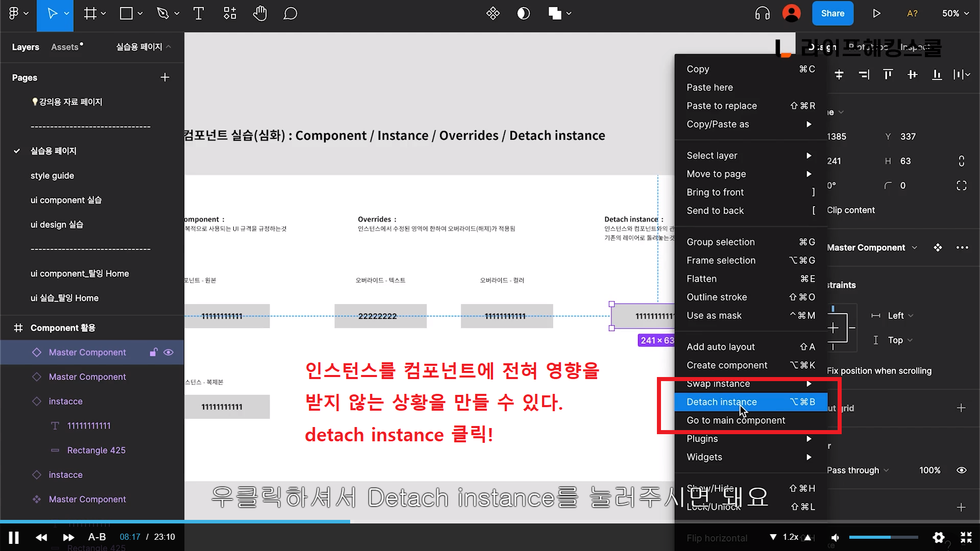Hide the selected Master Component layer

pyautogui.click(x=168, y=353)
